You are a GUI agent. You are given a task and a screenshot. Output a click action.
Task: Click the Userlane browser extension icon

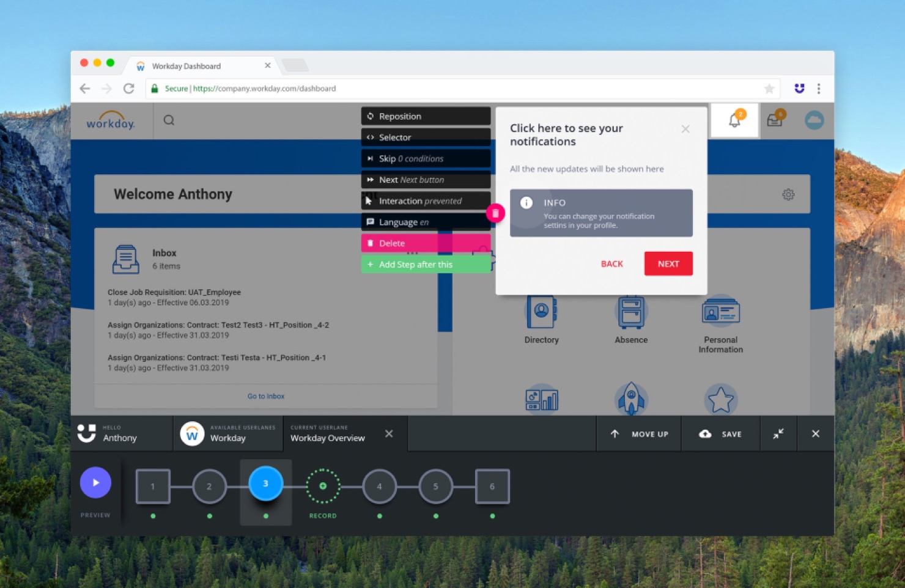point(799,89)
